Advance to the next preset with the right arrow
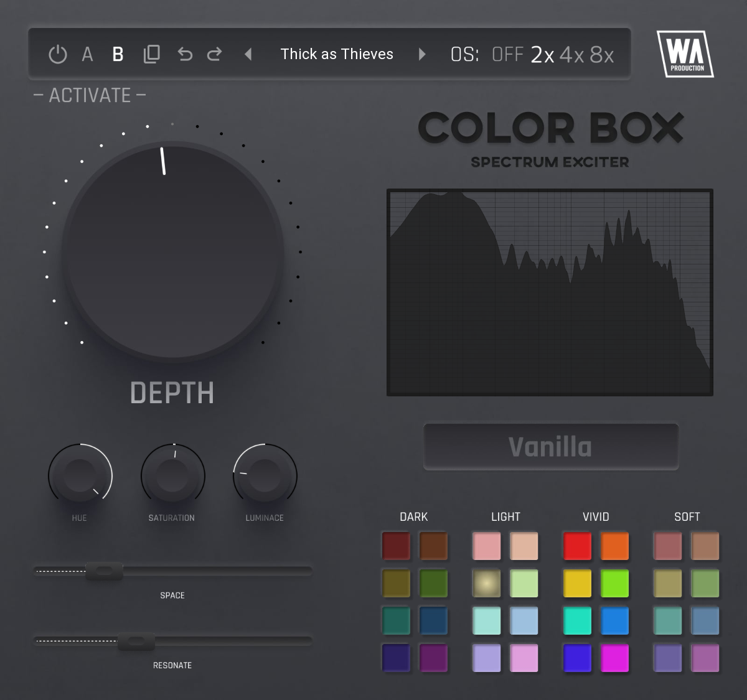 [x=422, y=54]
